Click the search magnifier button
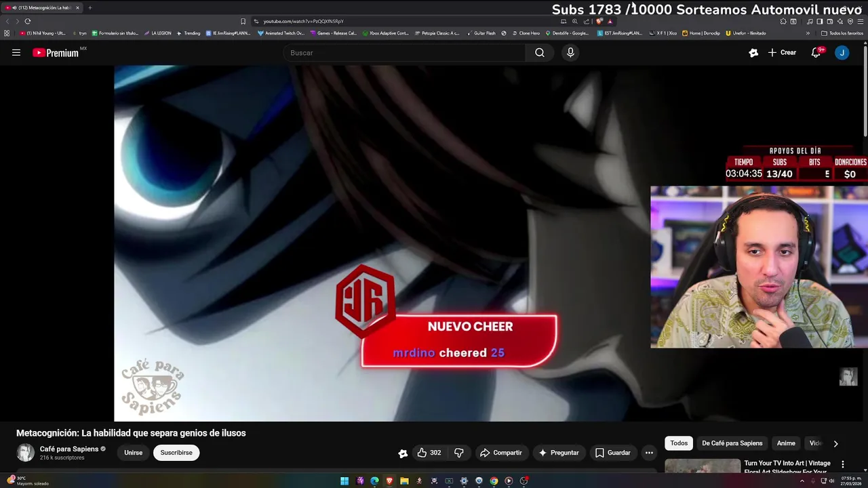The width and height of the screenshot is (868, 488). [x=539, y=52]
